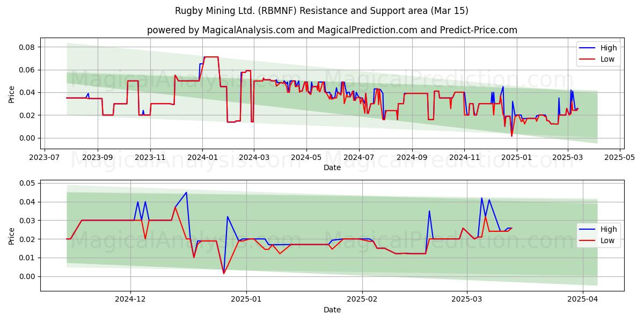Click the '0.06' price tick on the upper chart
644x322 pixels.
[x=27, y=70]
